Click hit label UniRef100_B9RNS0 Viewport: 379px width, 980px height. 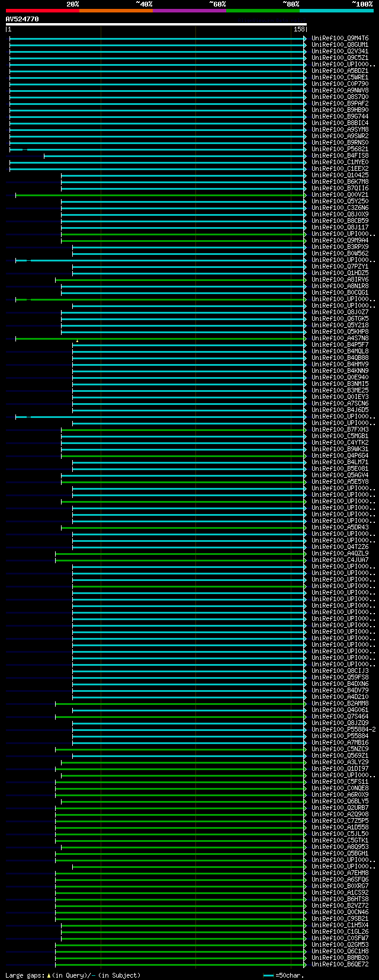[340, 142]
